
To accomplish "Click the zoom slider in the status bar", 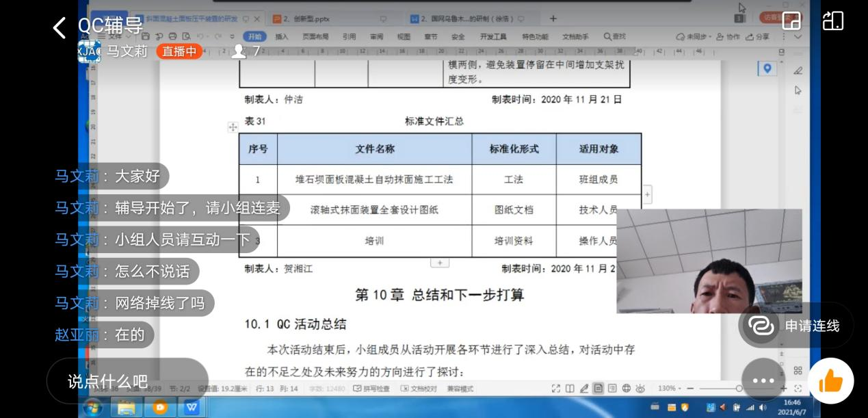I will coord(739,389).
